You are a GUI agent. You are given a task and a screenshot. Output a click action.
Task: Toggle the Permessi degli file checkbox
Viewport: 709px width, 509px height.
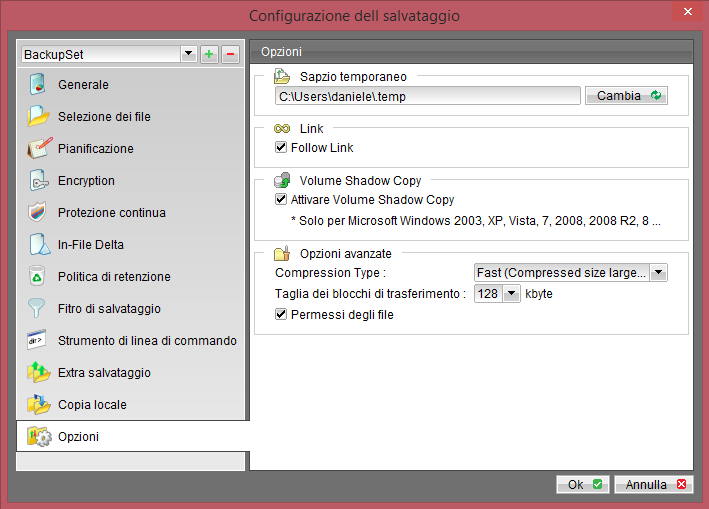coord(281,314)
